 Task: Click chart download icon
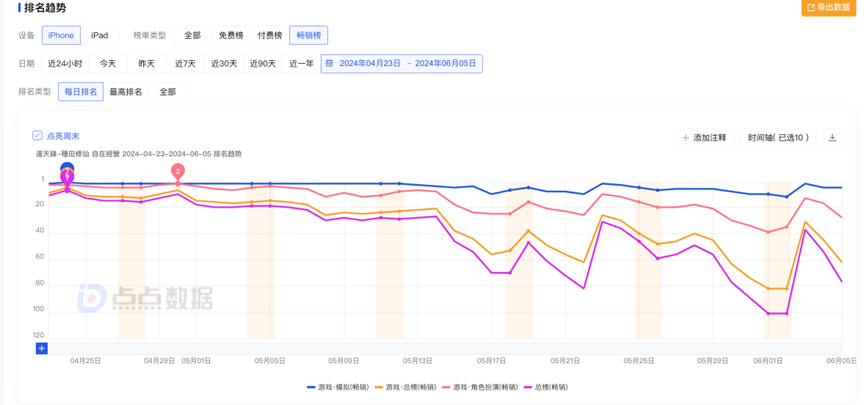833,138
